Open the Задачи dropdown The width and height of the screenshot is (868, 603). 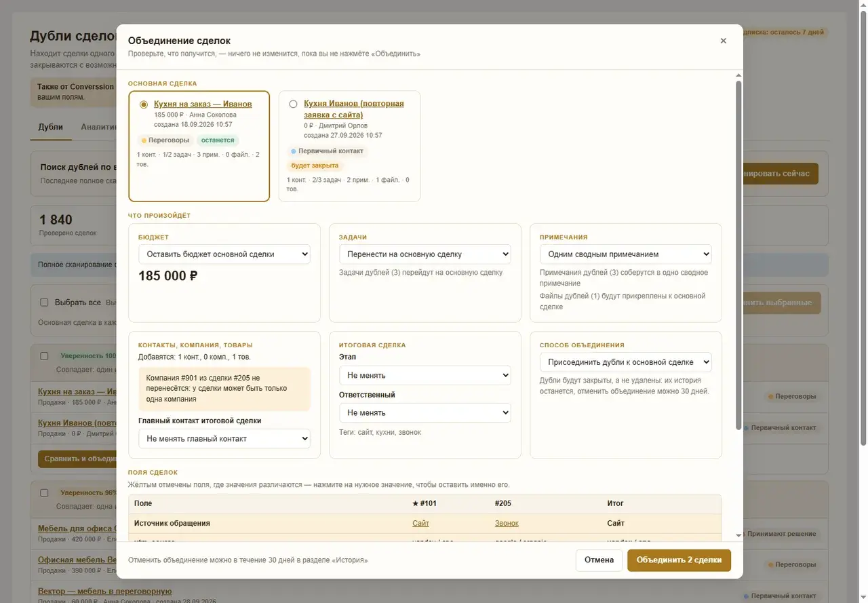point(425,254)
